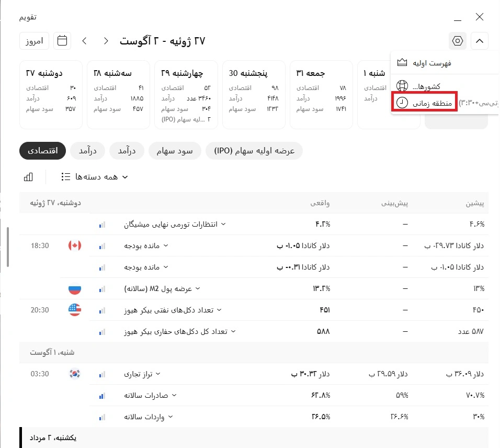Collapse the day summary cards chevron
Viewport: 500px width, 448px height.
point(479,41)
